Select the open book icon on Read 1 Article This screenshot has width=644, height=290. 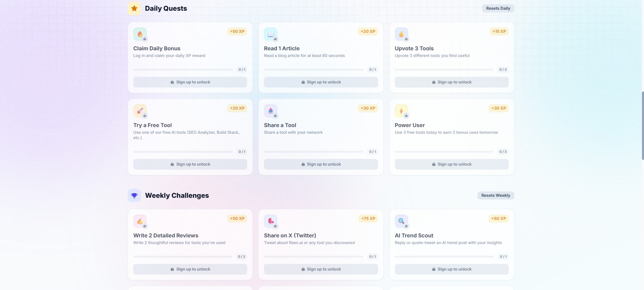click(271, 34)
